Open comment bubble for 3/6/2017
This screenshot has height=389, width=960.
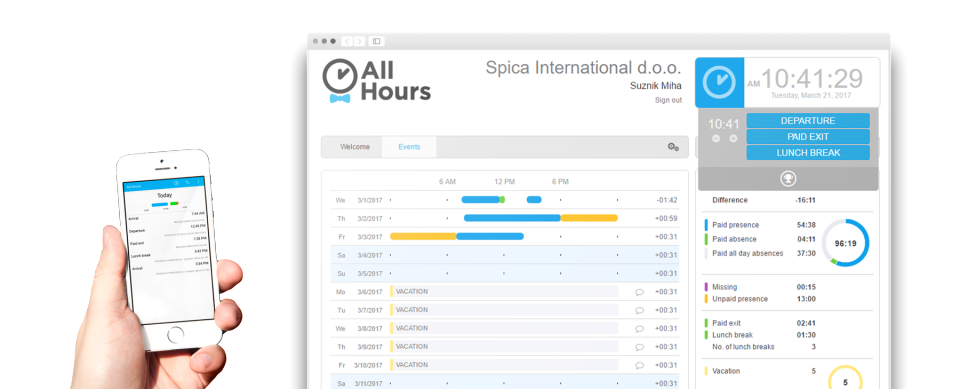click(640, 292)
